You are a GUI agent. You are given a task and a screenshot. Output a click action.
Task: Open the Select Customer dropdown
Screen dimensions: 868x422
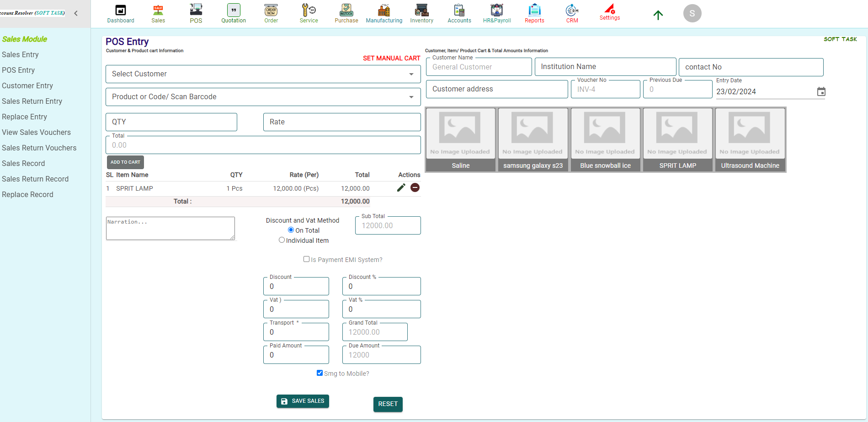(263, 74)
